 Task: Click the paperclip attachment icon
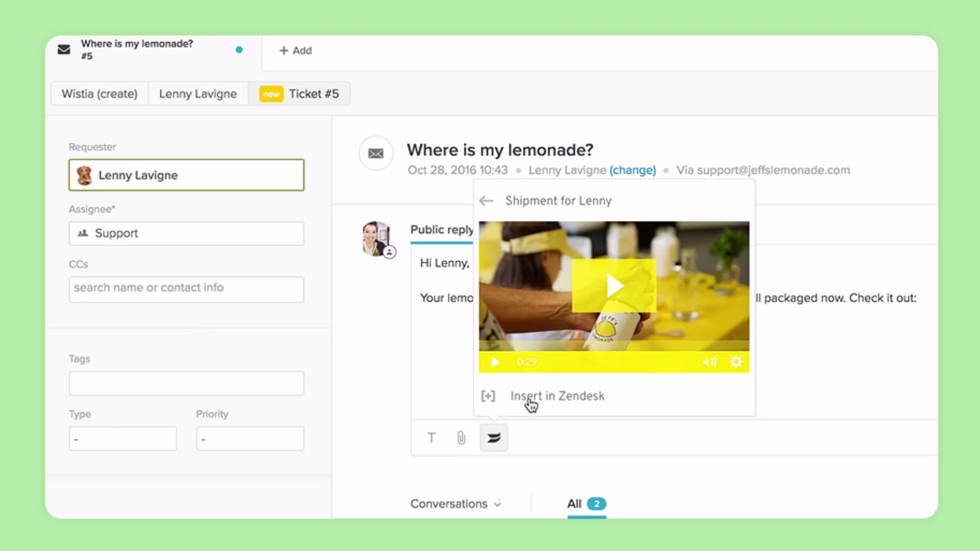click(x=461, y=438)
